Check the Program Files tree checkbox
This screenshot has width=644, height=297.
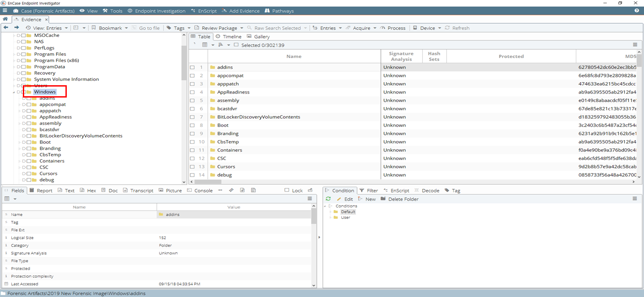(23, 54)
